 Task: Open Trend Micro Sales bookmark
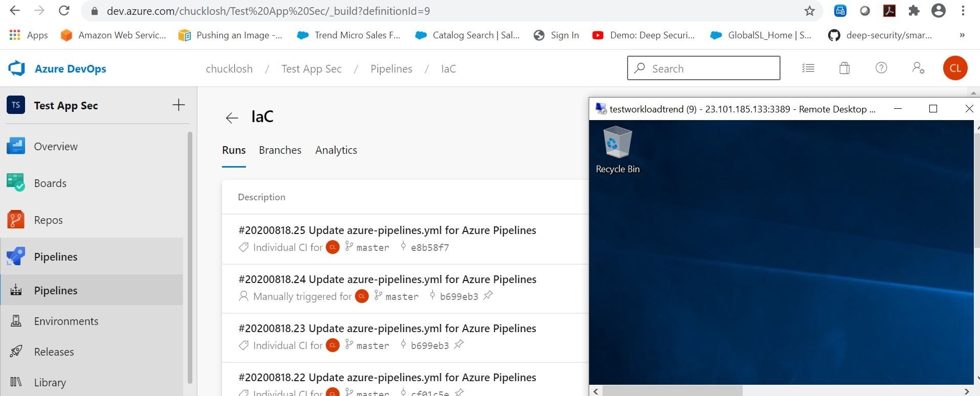tap(349, 35)
